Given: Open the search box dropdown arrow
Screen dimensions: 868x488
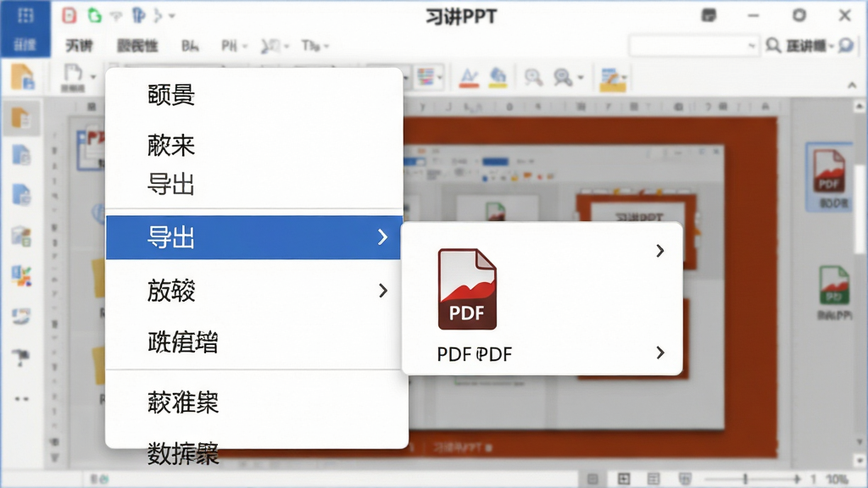Looking at the screenshot, I should tap(751, 46).
